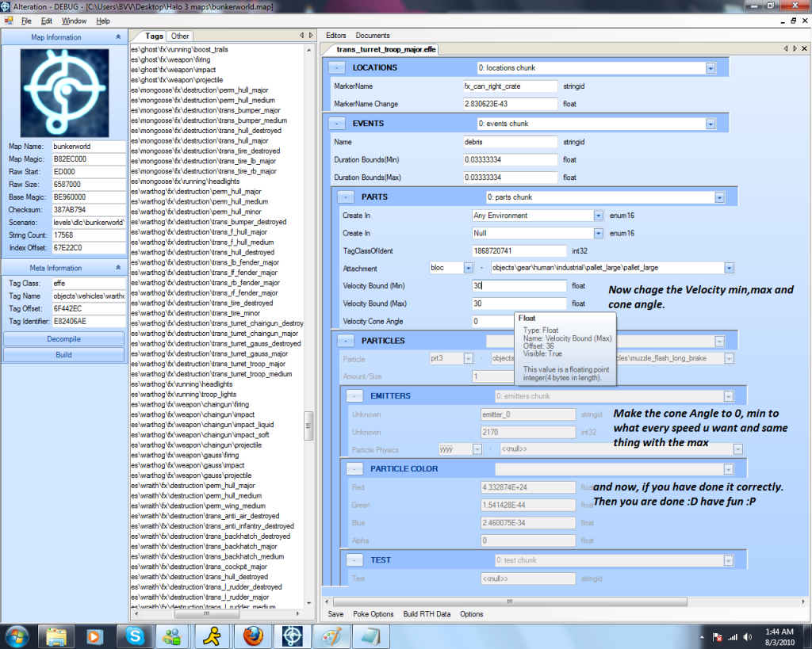Open Windows Live Messenger taskbar icon
Viewport: 812px width, 649px height.
point(172,636)
